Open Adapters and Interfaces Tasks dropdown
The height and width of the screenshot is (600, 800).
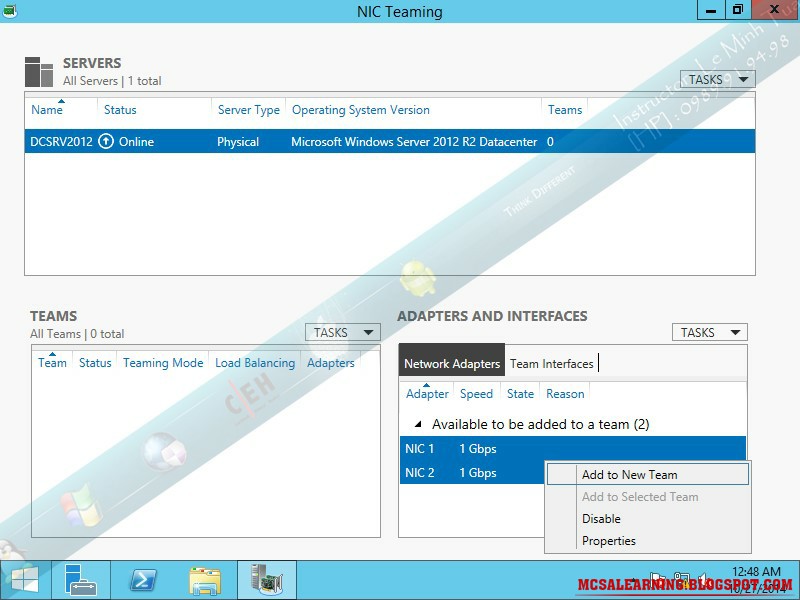coord(709,331)
